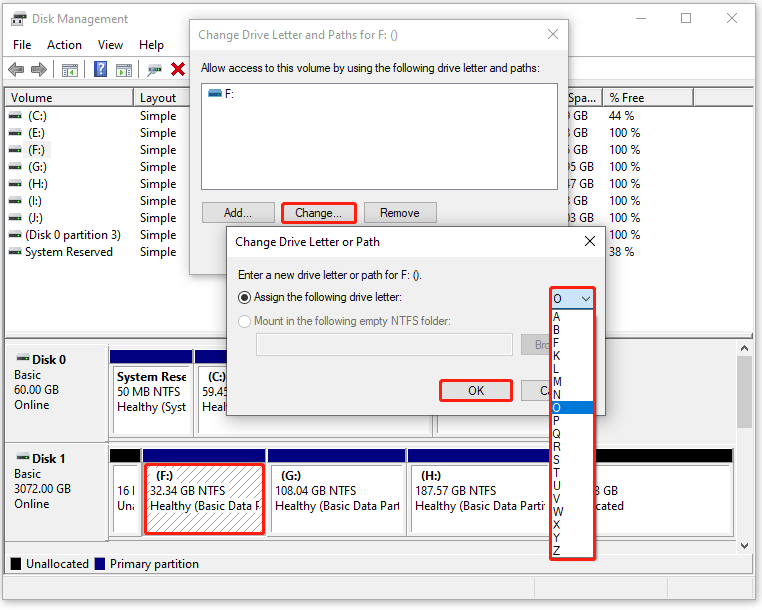Select the System Reserved 50 MB partition block
Viewport: 762px width, 610px height.
152,400
